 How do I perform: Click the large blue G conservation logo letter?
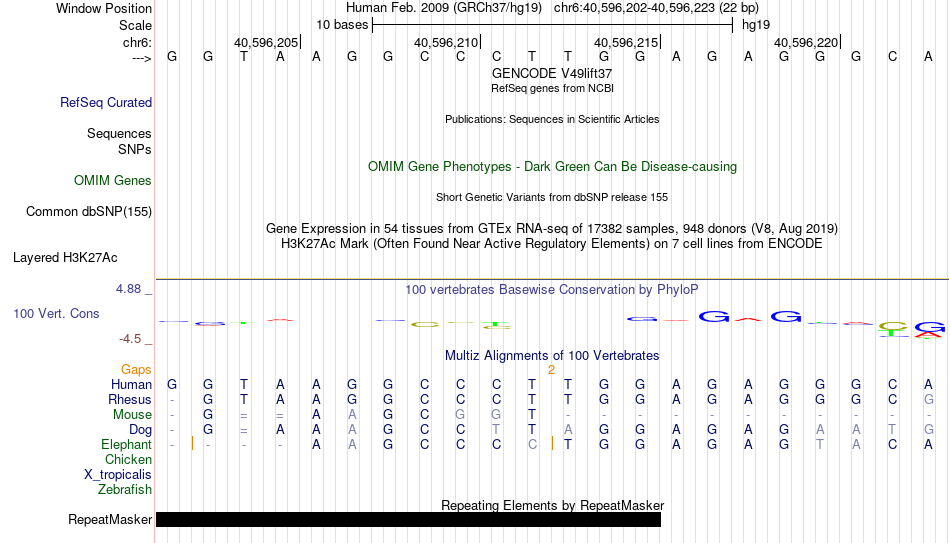(x=714, y=316)
